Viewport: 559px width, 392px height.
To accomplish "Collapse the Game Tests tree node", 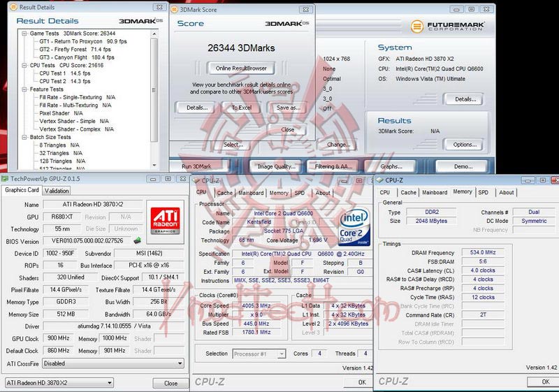I will coord(24,34).
